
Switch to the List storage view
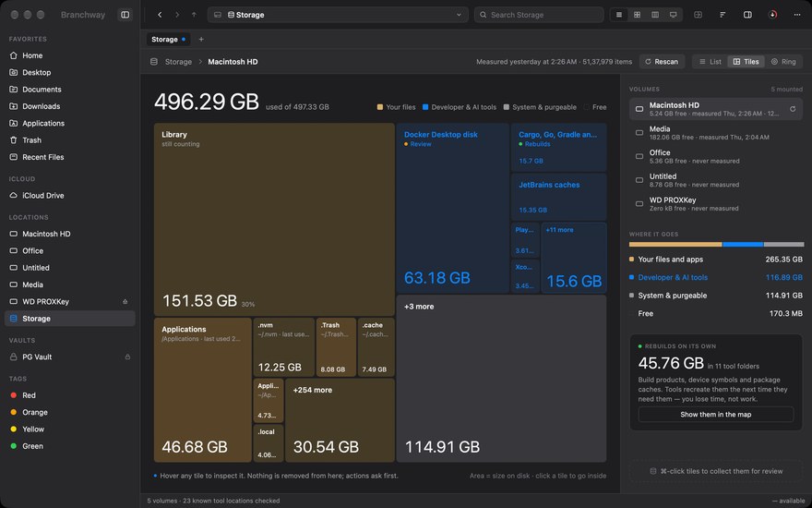click(x=710, y=62)
